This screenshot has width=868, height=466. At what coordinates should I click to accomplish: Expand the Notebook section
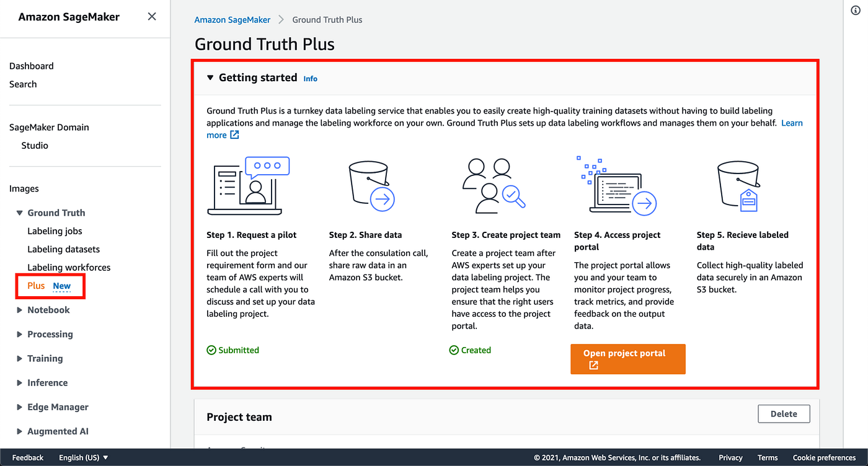coord(20,310)
